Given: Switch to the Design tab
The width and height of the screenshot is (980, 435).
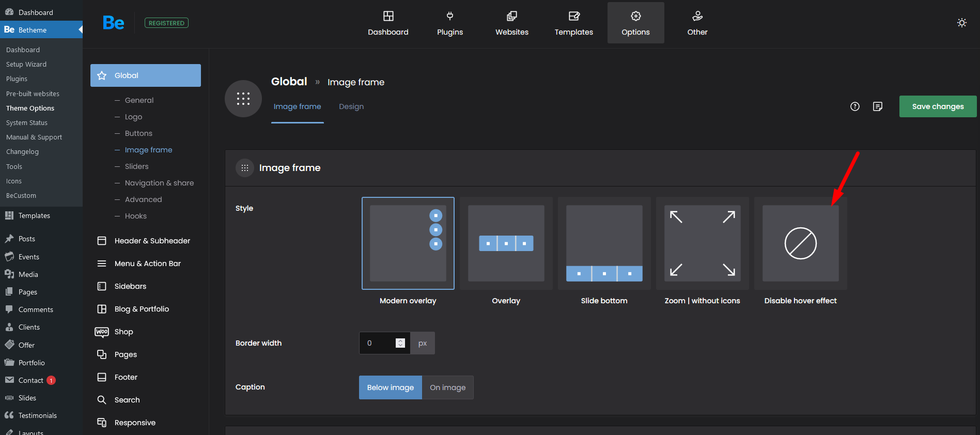Looking at the screenshot, I should [351, 106].
